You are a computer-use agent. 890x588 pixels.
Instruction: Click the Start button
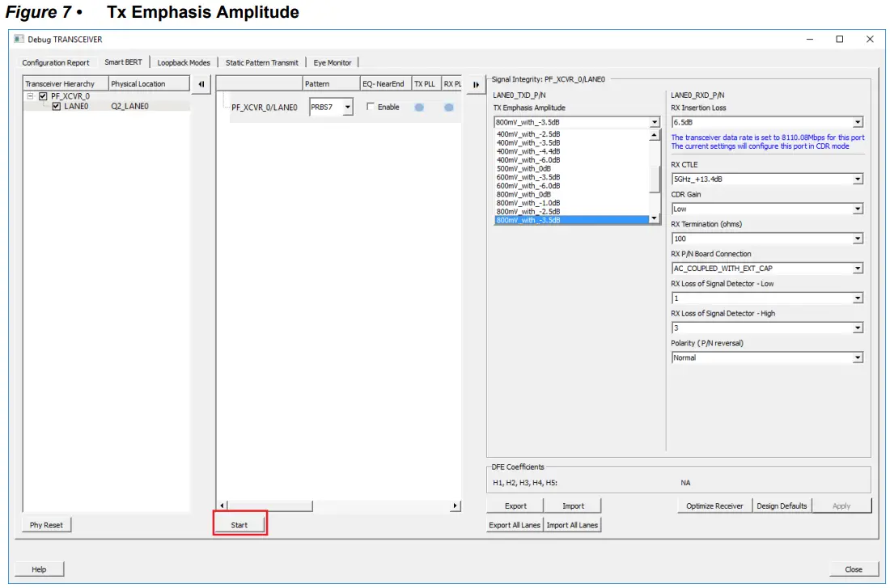tap(239, 524)
